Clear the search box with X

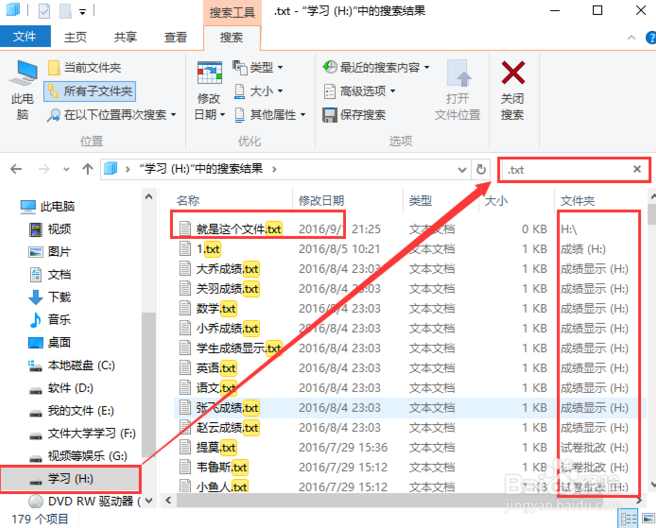coord(637,169)
